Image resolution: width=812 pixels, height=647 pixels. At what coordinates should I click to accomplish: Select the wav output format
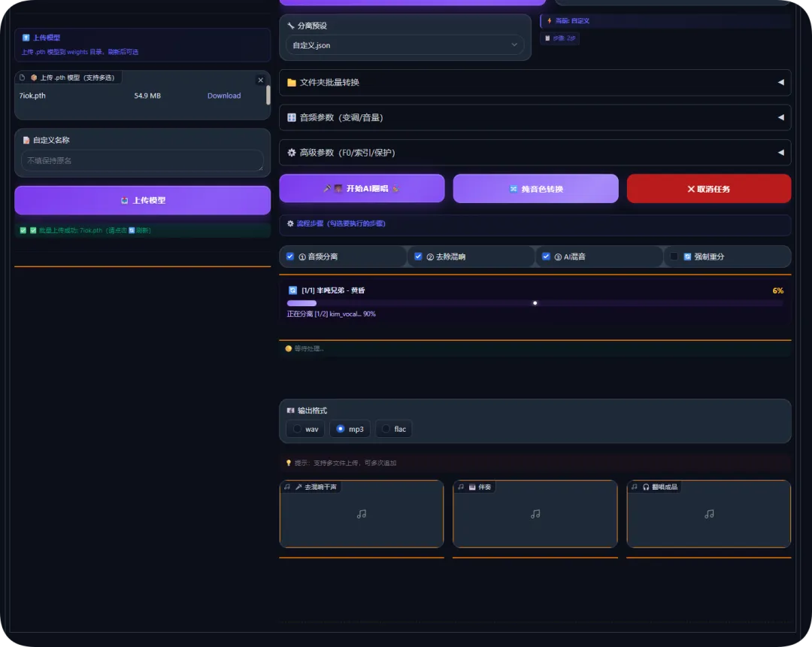(x=297, y=429)
